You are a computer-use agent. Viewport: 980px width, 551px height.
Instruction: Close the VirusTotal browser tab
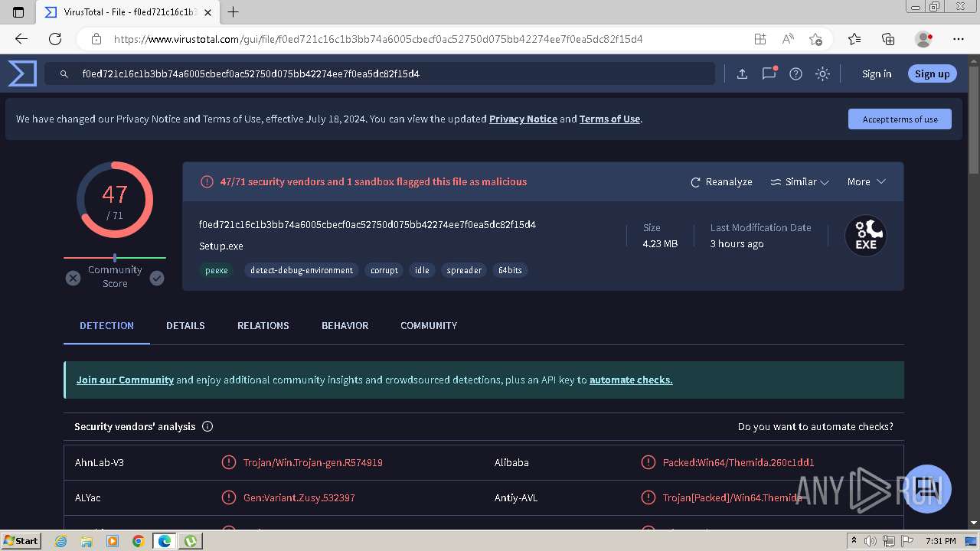[x=207, y=12]
